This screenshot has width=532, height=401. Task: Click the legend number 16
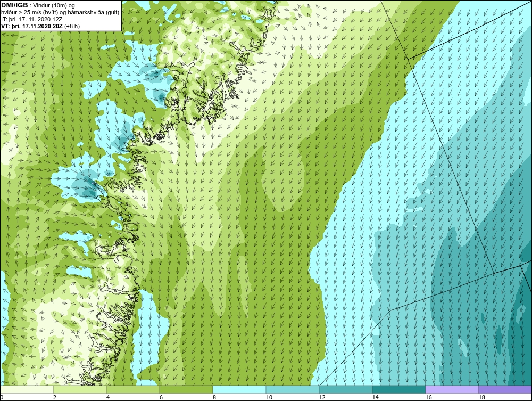428,397
